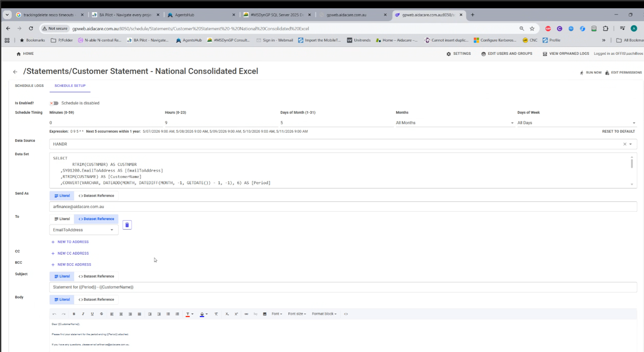The height and width of the screenshot is (352, 644).
Task: Open Adblock Plus extension icon
Action: tap(548, 29)
